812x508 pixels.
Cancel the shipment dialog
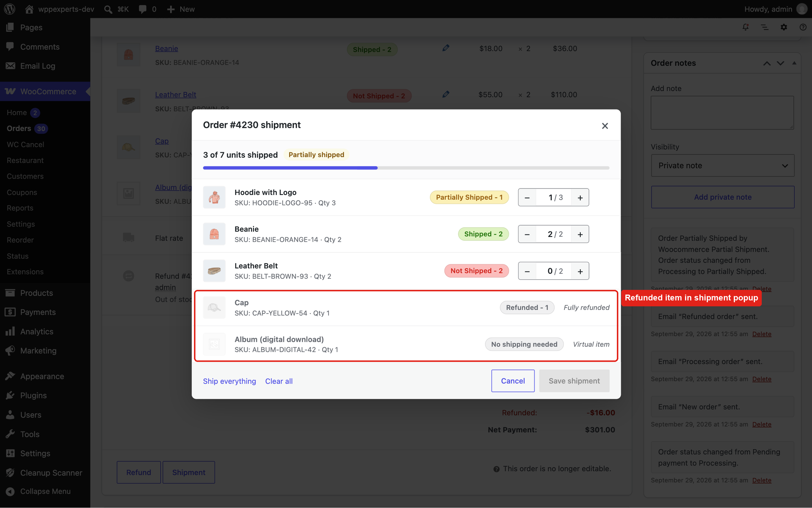513,381
